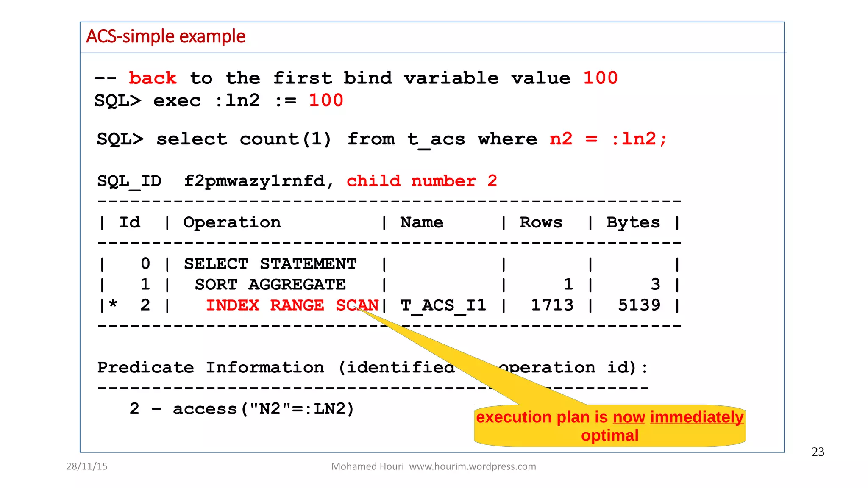This screenshot has height=488, width=868.
Task: Click the value 100 in the exec line
Action: [x=325, y=100]
